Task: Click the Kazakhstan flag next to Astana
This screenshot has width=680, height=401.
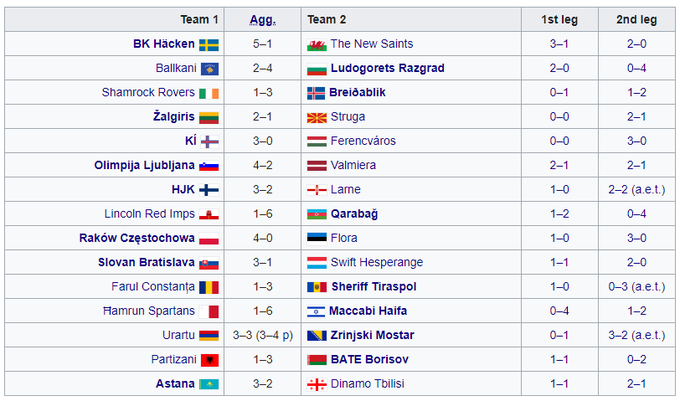Action: click(209, 383)
